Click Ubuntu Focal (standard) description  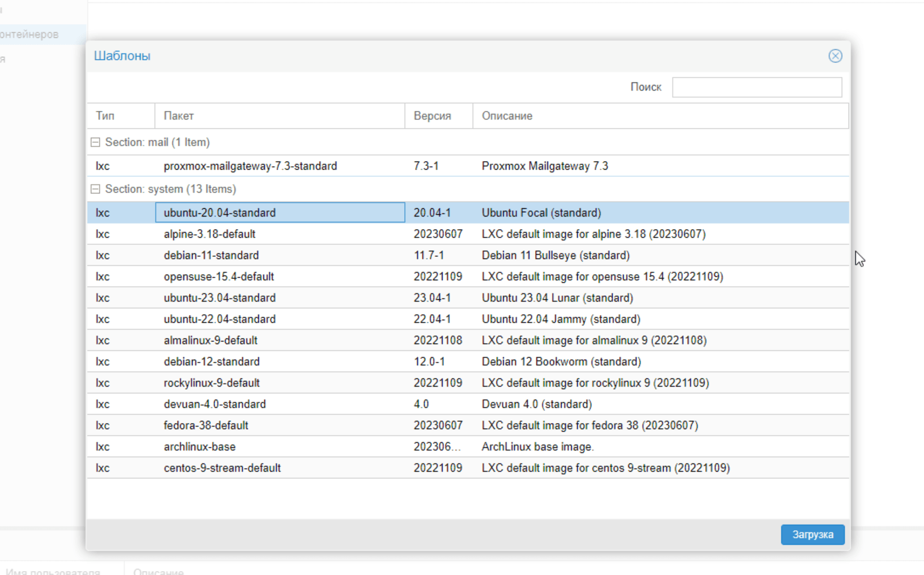[541, 213]
